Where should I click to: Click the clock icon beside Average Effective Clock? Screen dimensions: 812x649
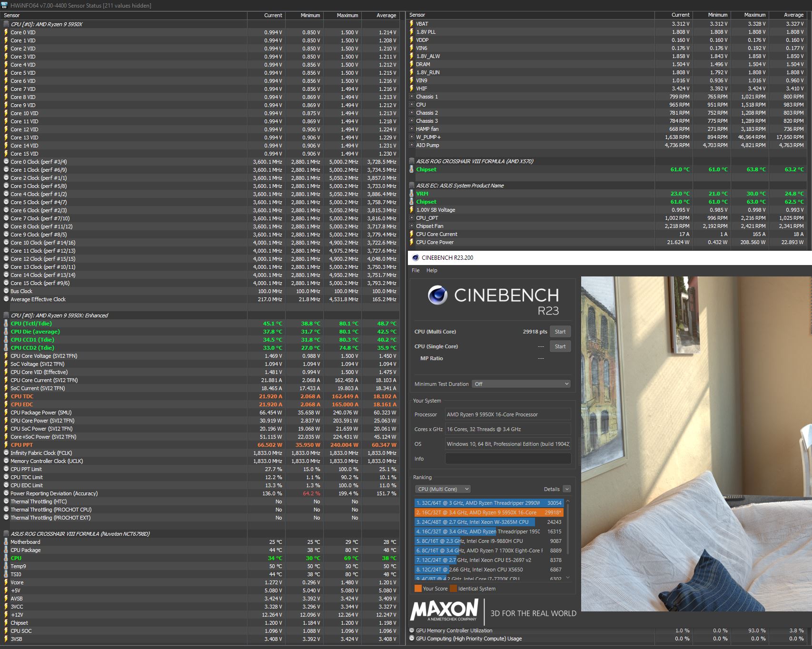point(6,299)
